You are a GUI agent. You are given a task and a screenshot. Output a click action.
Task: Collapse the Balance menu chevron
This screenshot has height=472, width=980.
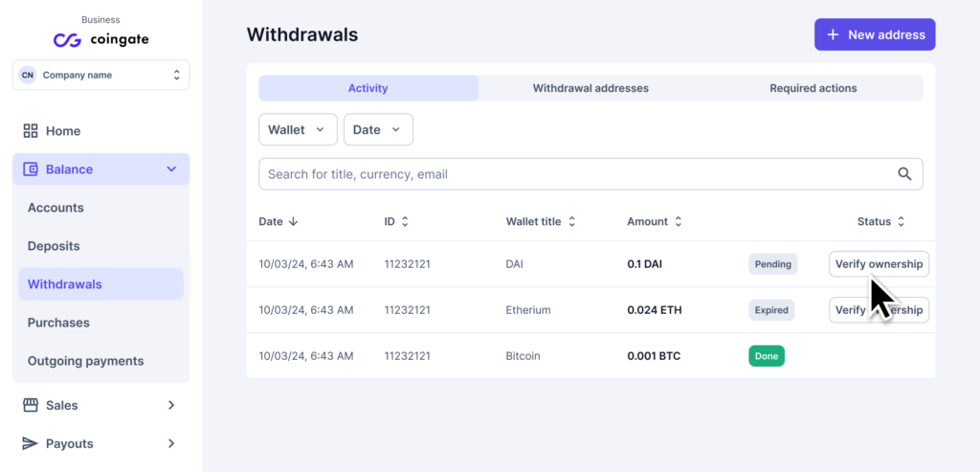pos(171,169)
